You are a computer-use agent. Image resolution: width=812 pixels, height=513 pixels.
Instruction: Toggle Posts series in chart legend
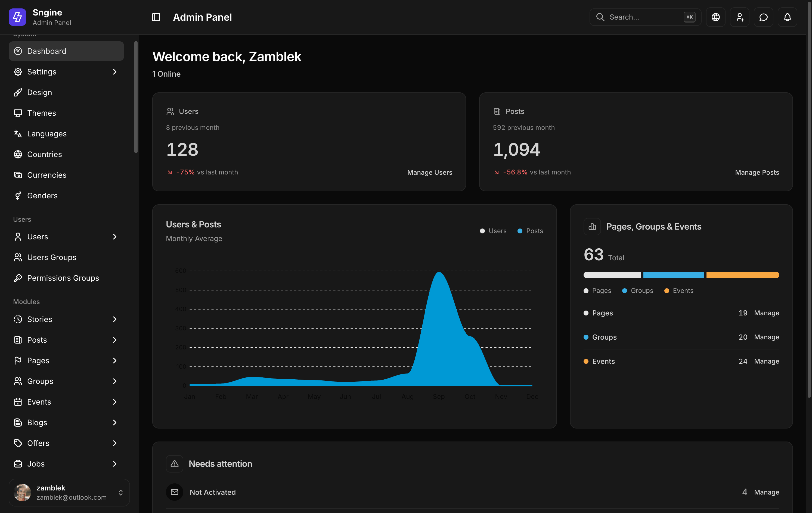pyautogui.click(x=530, y=231)
